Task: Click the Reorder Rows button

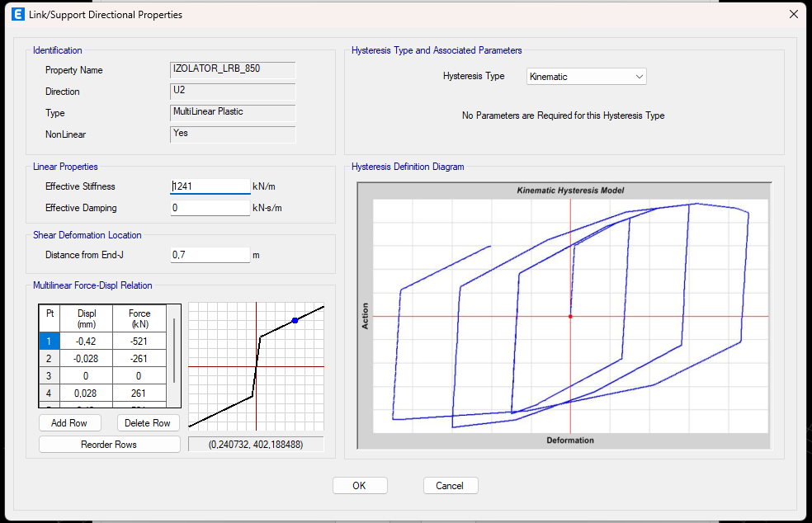Action: (109, 445)
